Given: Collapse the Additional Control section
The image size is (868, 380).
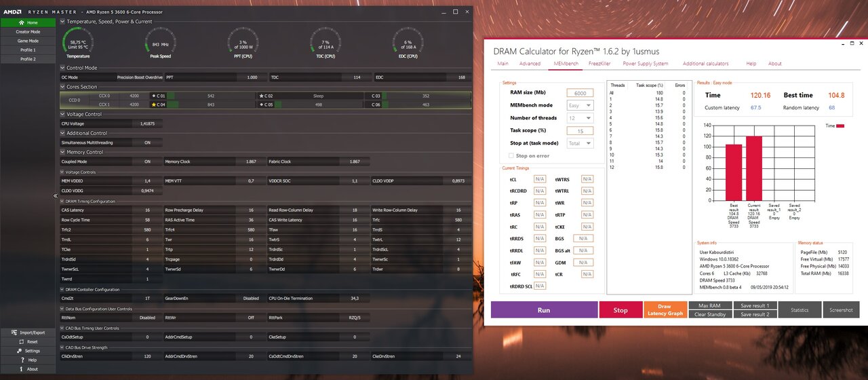Looking at the screenshot, I should tap(63, 133).
